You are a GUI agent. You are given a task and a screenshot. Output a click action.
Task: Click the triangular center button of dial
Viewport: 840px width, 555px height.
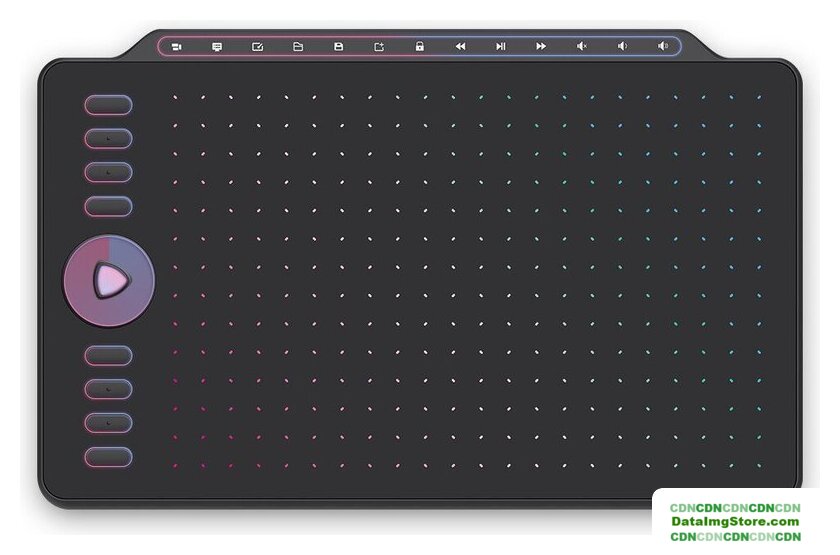(109, 281)
